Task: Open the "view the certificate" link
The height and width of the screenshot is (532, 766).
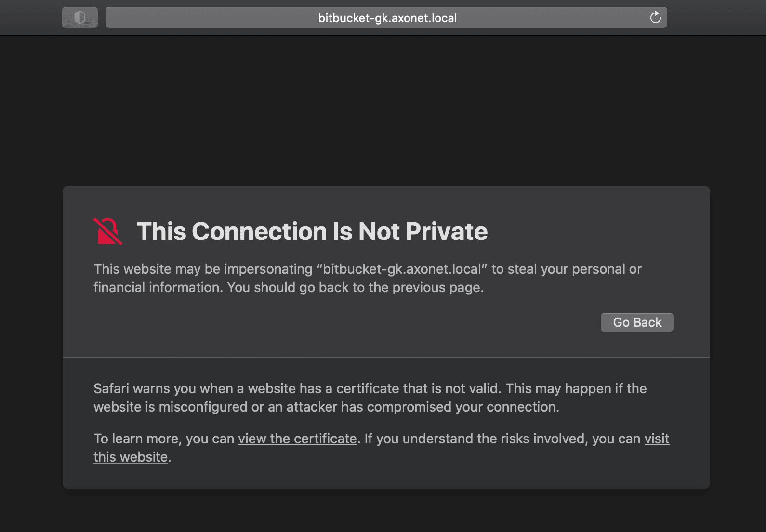Action: 297,439
